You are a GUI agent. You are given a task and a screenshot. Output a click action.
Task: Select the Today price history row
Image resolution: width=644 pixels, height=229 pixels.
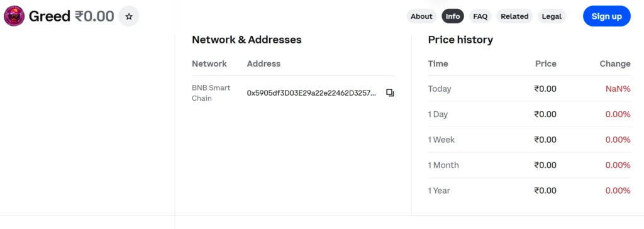click(529, 89)
